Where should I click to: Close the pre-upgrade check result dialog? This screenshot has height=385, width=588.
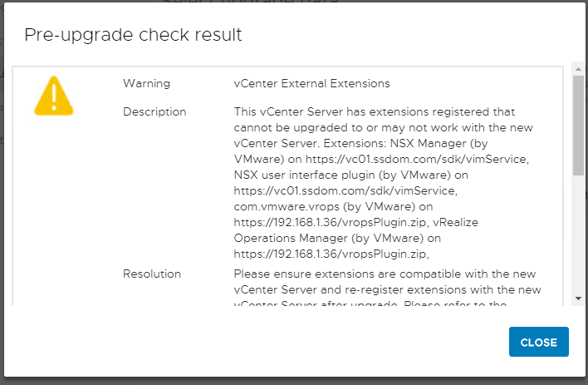538,342
